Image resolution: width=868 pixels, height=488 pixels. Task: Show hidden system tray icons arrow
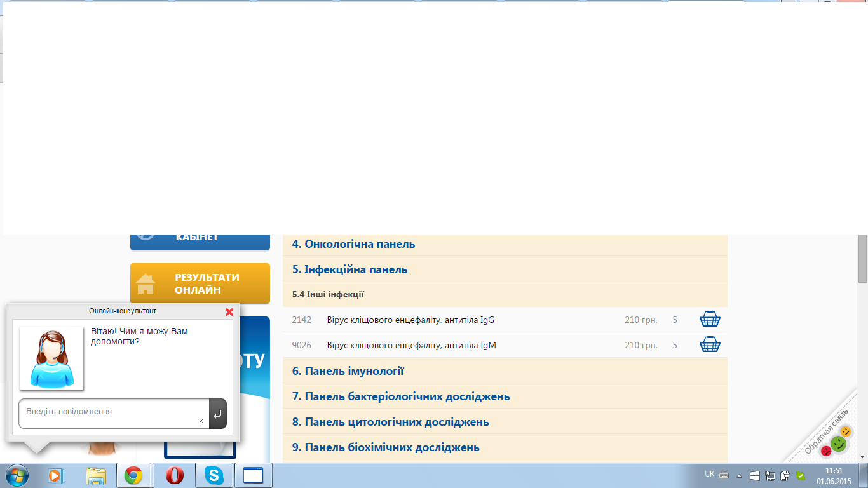(739, 475)
